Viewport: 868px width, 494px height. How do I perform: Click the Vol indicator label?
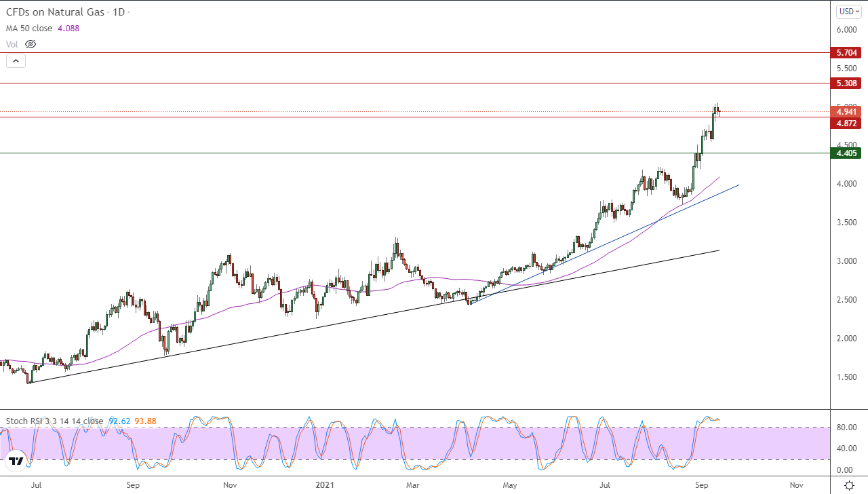tap(12, 44)
